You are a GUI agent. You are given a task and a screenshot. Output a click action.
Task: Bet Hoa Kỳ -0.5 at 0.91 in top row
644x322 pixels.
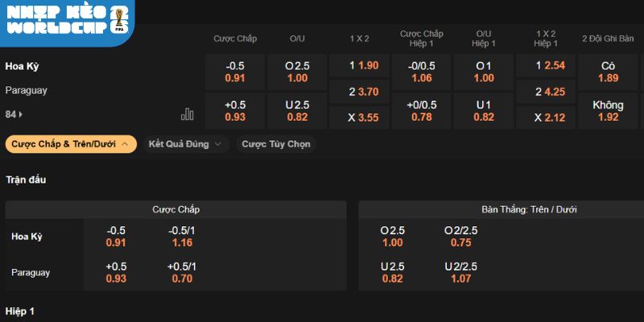point(235,72)
